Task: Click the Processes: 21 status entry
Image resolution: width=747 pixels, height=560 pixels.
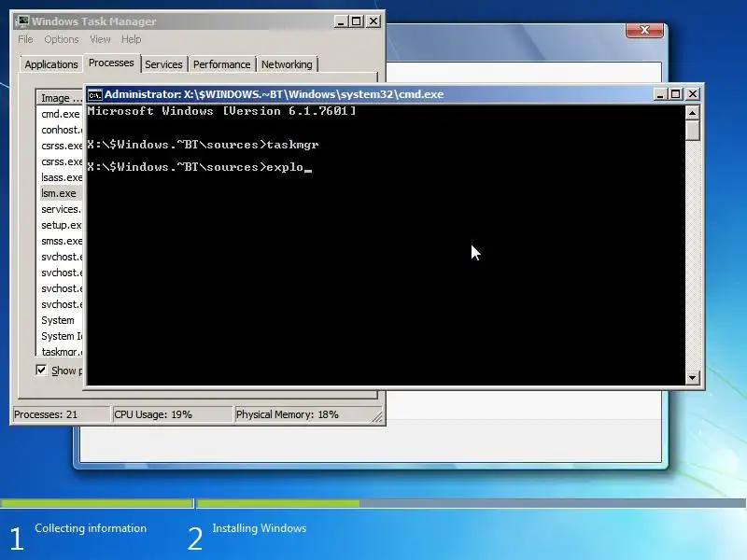Action: pyautogui.click(x=61, y=414)
